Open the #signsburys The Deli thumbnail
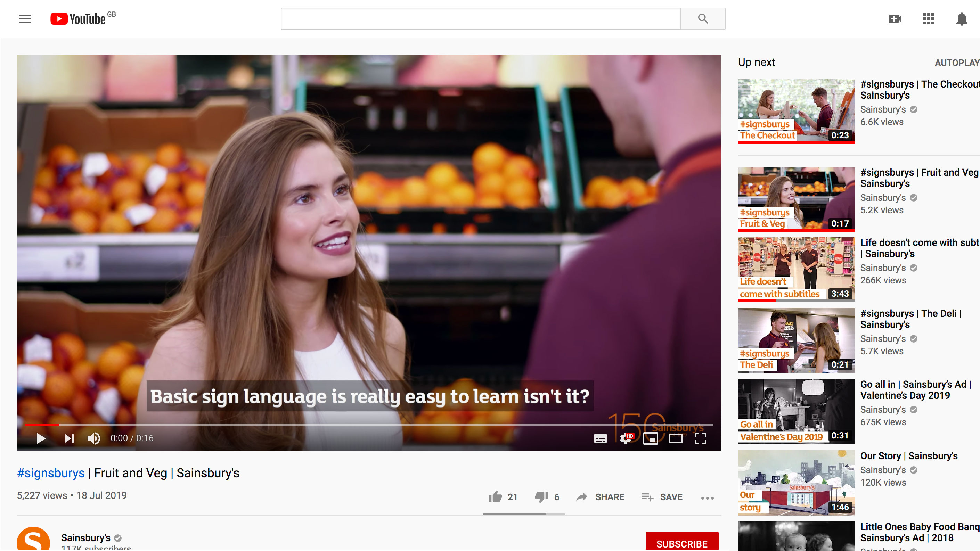980x551 pixels. click(796, 340)
